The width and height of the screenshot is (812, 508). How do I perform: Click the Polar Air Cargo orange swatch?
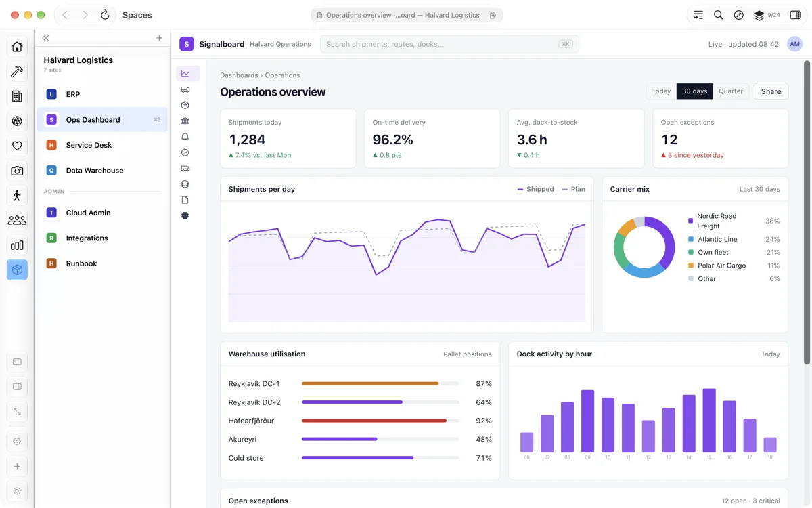(x=690, y=266)
